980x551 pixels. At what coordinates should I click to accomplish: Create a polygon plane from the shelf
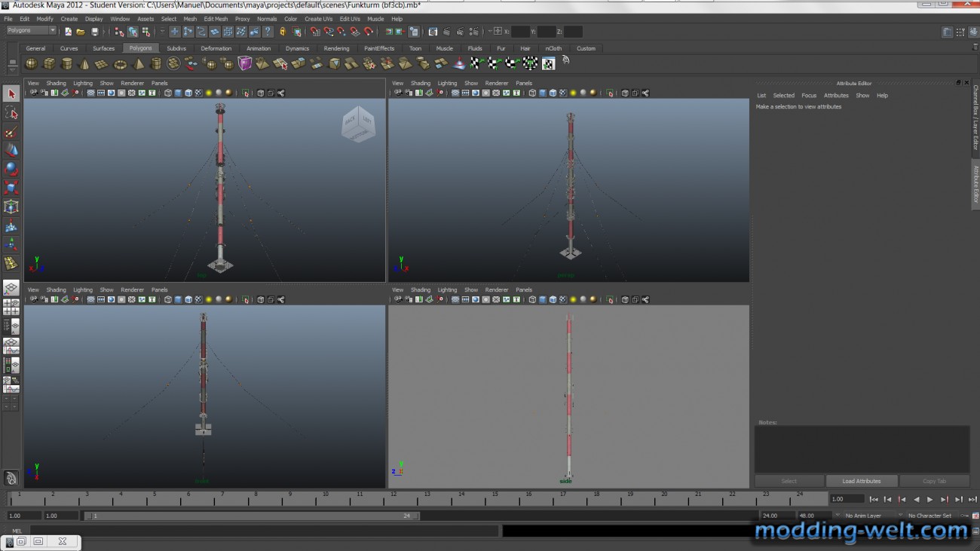point(102,64)
